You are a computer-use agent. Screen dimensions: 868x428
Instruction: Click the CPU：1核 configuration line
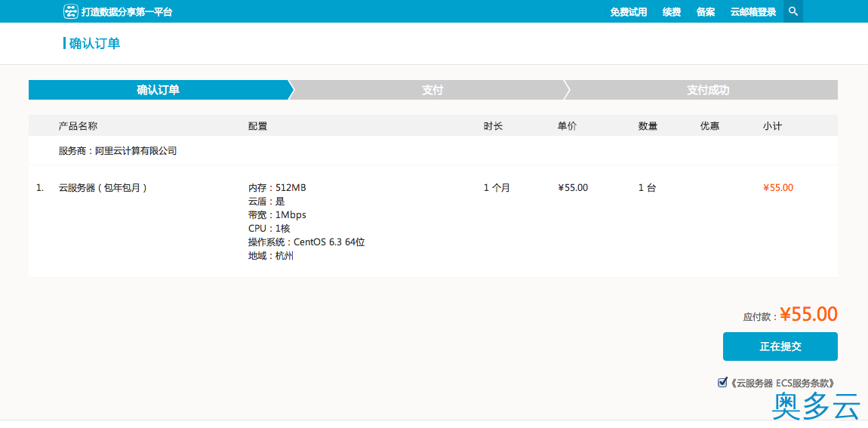pos(269,229)
